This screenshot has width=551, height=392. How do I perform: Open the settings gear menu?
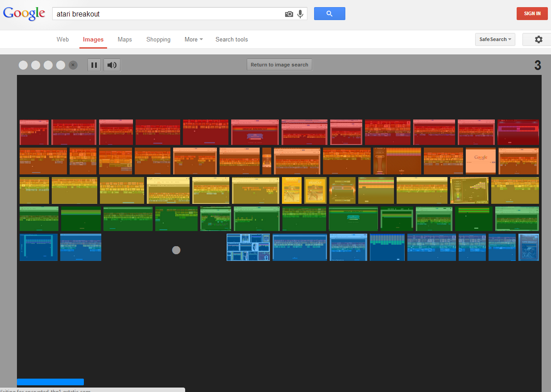pos(539,39)
